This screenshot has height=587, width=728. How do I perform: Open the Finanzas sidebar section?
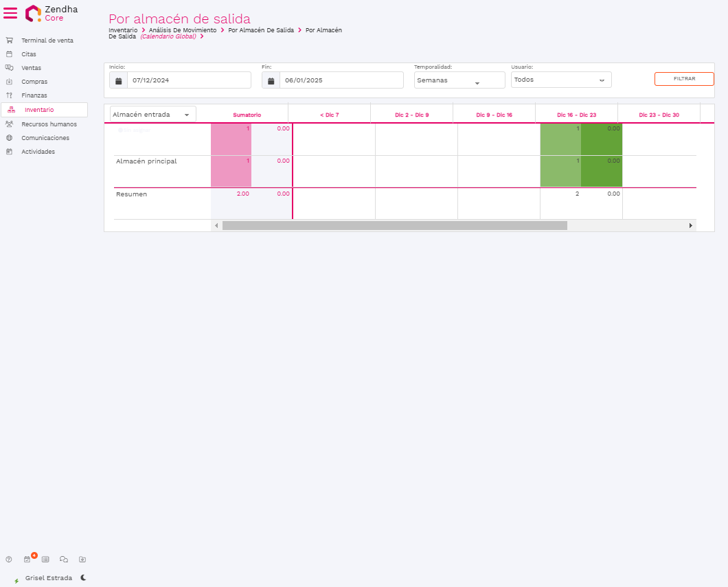[34, 95]
